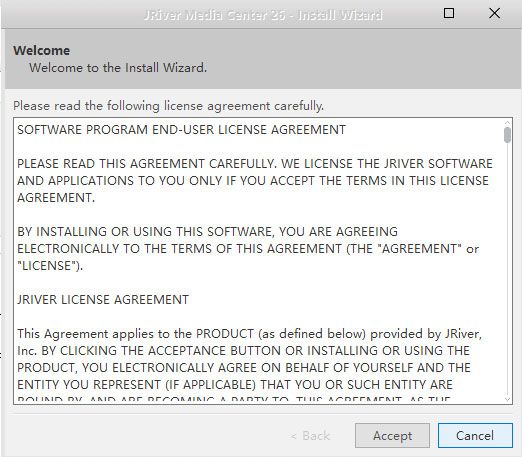Accept the JRiver license agreement
Screen dimensions: 522x457
click(x=392, y=435)
